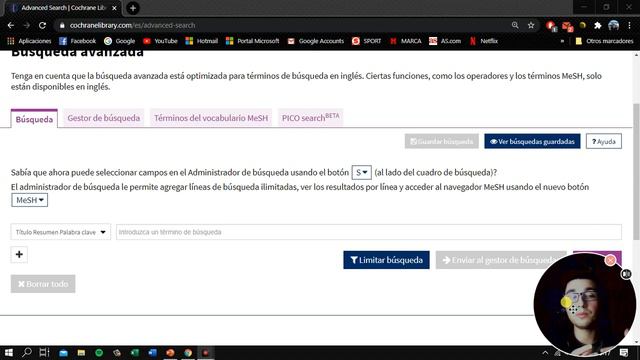Go back with the browser back arrow
Viewport: 640px width, 360px height.
[x=11, y=25]
